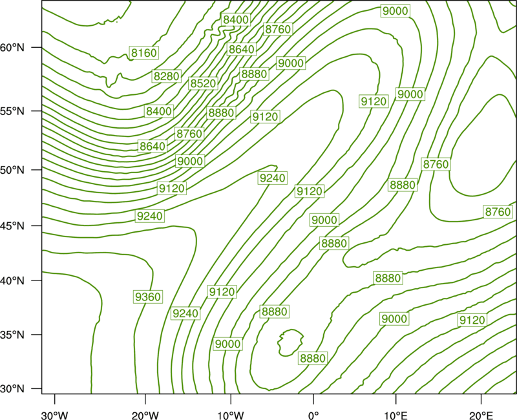The width and height of the screenshot is (517, 420).
Task: Click the 8160 contour label
Action: click(143, 53)
